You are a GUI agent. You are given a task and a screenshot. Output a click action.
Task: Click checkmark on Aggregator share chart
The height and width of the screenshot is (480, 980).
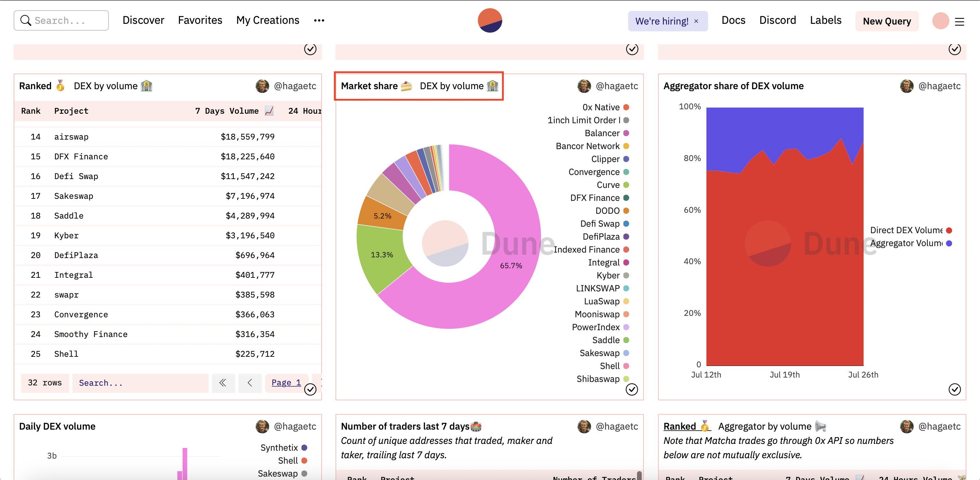[x=954, y=389]
